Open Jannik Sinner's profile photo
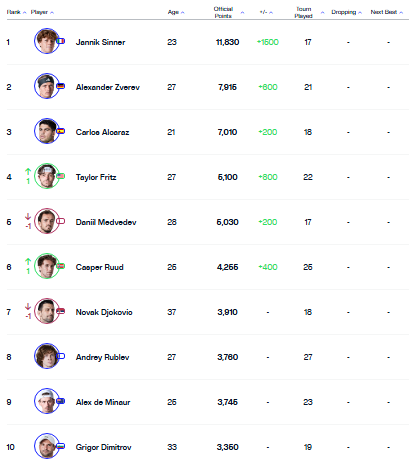Screen dimensions: 413x464 tap(47, 41)
